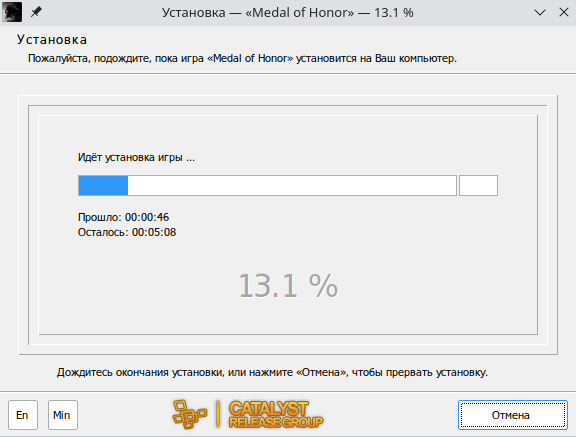This screenshot has width=576, height=437.
Task: Click the Catalyst cubes logo icon
Action: point(190,415)
